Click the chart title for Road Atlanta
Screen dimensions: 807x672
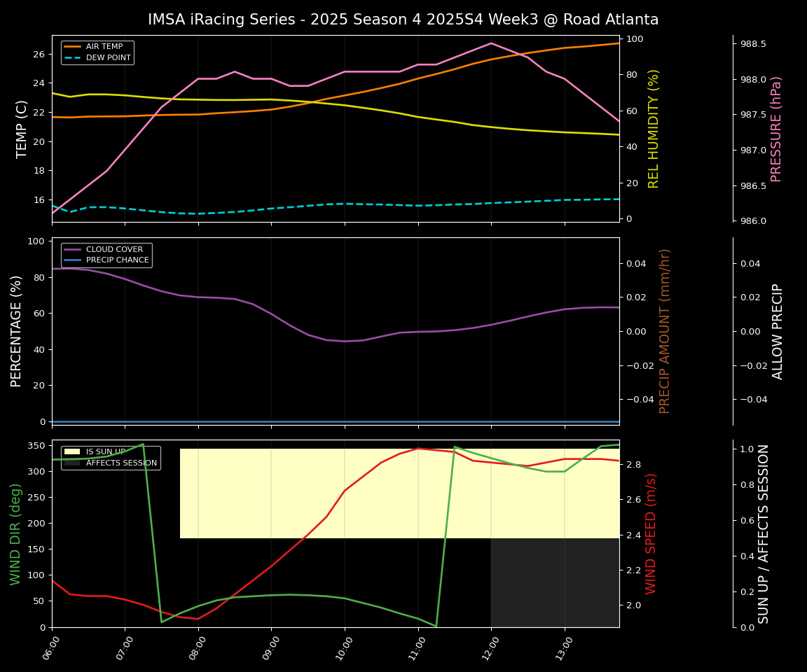[x=403, y=20]
